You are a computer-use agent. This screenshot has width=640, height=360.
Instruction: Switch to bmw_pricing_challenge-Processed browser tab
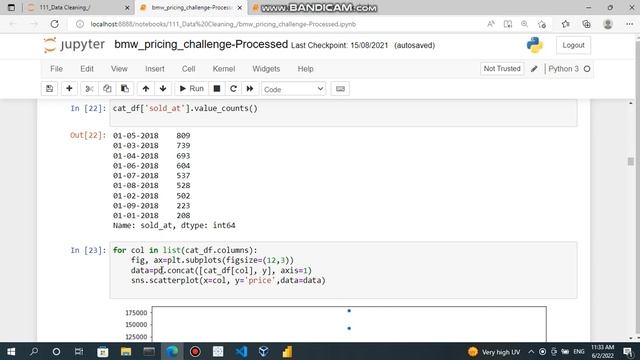point(190,8)
